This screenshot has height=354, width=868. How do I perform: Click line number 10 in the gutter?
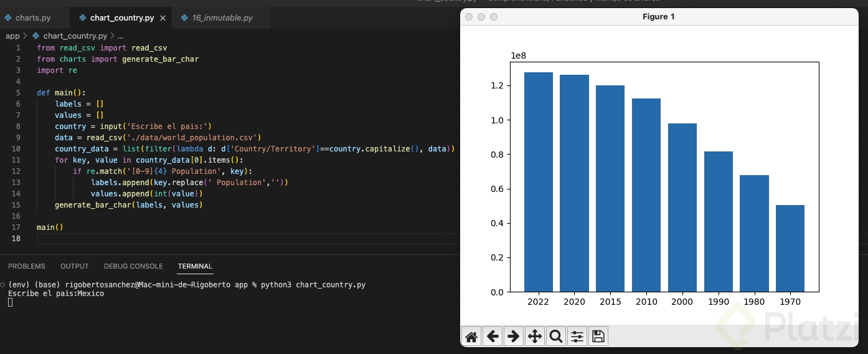point(17,148)
